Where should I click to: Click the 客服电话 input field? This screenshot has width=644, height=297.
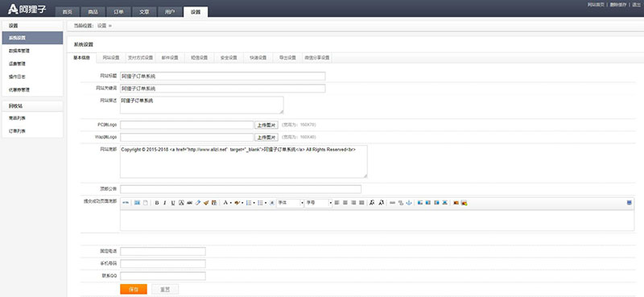(163, 251)
